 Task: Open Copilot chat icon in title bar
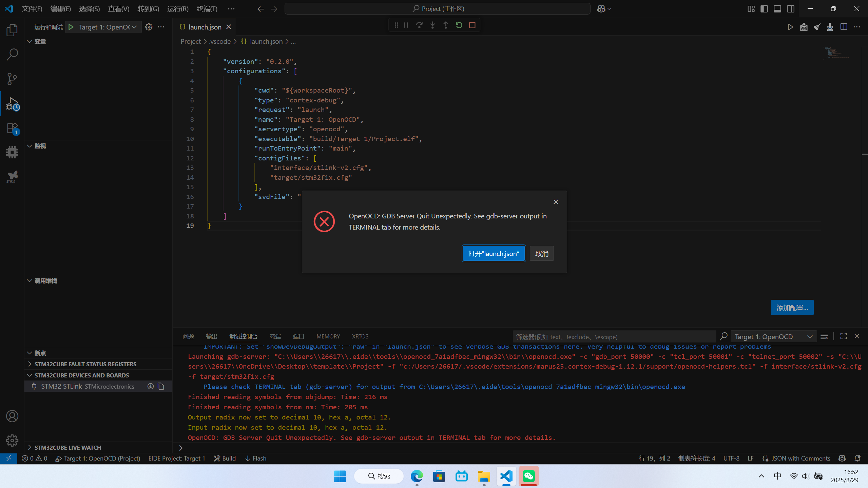[601, 9]
